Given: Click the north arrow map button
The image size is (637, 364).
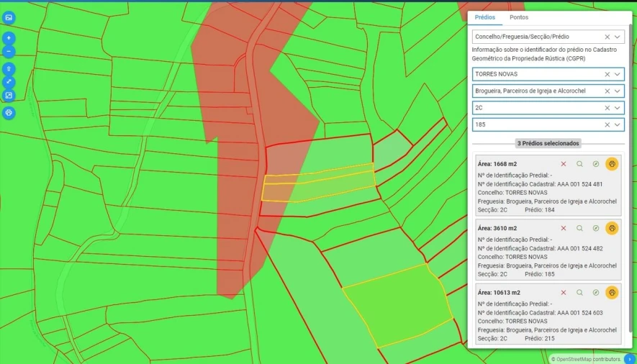Looking at the screenshot, I should [9, 69].
